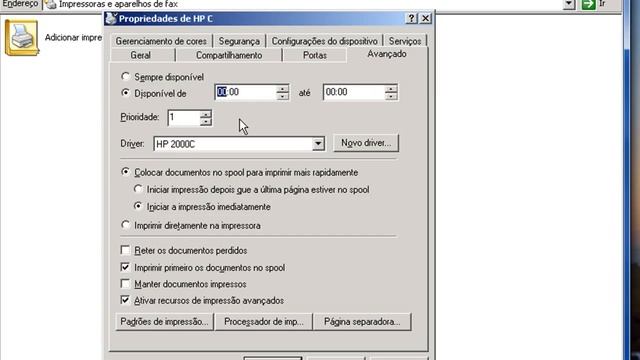Image resolution: width=640 pixels, height=360 pixels.
Task: Select Iniciar impressão depois que última página option
Action: tap(138, 189)
